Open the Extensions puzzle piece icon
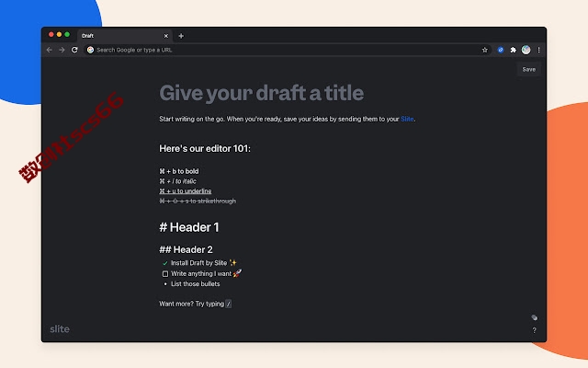The width and height of the screenshot is (588, 368). coord(514,50)
